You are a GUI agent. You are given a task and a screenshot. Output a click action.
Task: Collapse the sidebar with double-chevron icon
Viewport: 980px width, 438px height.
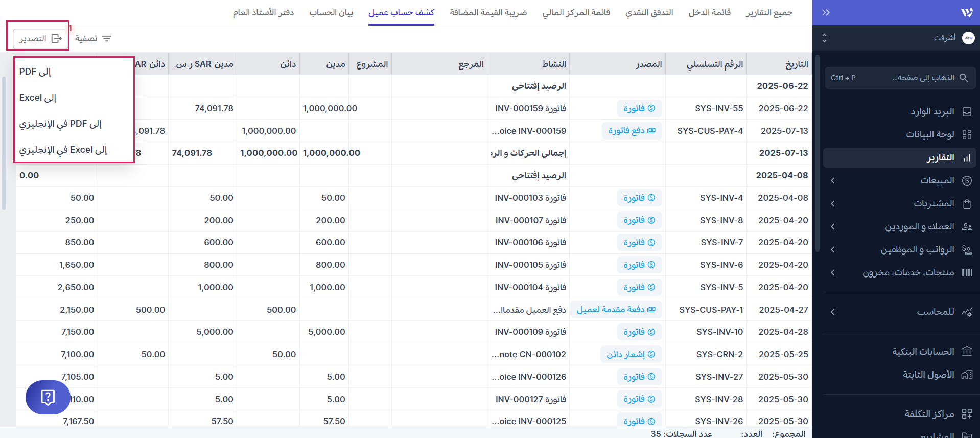coord(826,13)
